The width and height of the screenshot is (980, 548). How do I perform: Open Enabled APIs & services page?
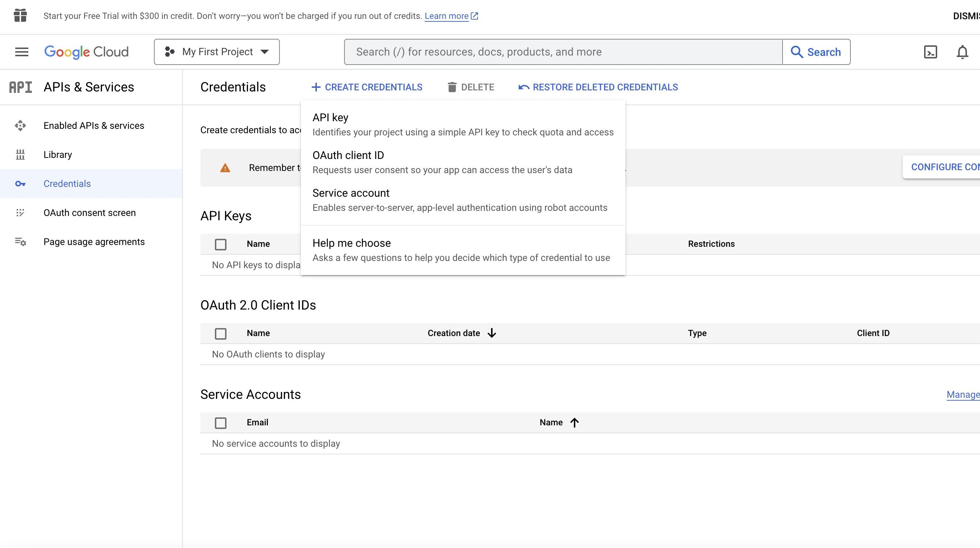point(91,126)
